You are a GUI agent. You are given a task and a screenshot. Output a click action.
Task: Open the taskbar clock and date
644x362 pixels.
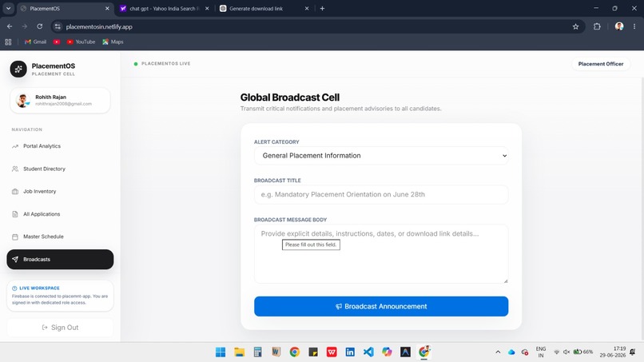[x=612, y=352]
